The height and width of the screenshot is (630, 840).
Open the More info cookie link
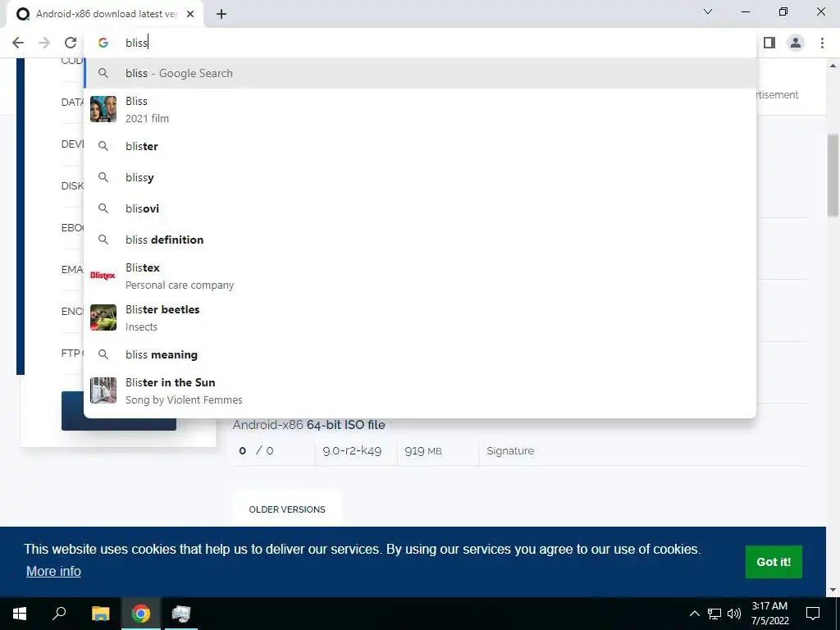(x=53, y=571)
